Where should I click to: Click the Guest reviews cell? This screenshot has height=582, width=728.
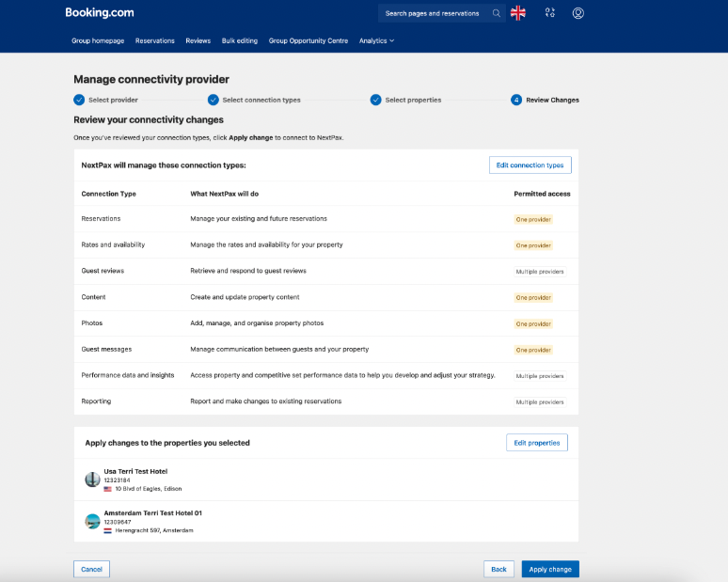pyautogui.click(x=103, y=271)
